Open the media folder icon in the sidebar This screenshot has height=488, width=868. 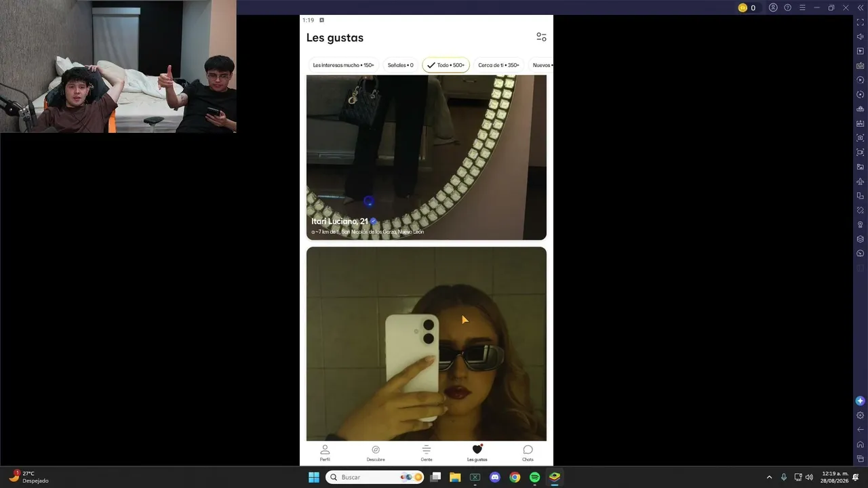pos(861,167)
